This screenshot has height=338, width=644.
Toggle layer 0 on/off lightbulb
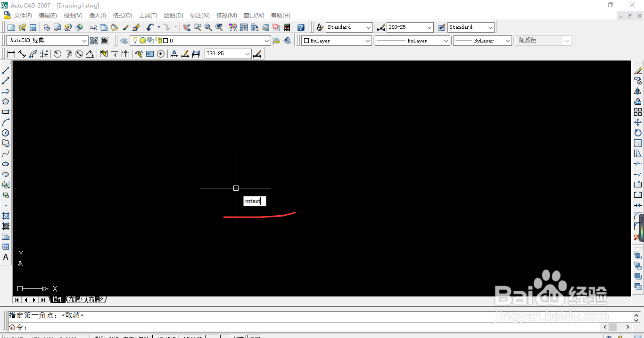pos(135,41)
